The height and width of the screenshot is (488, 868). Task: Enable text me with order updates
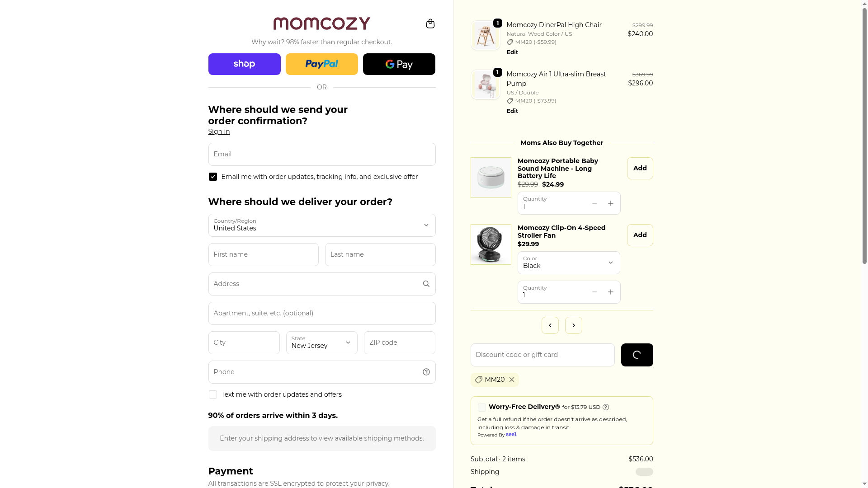click(213, 394)
